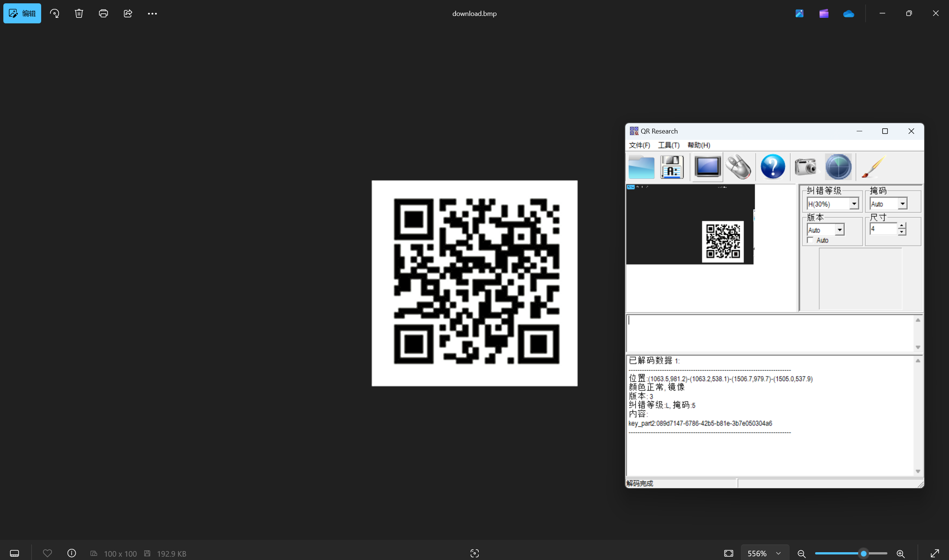This screenshot has width=949, height=560.
Task: Open the error correction level H(30%) dropdown
Action: [x=854, y=204]
